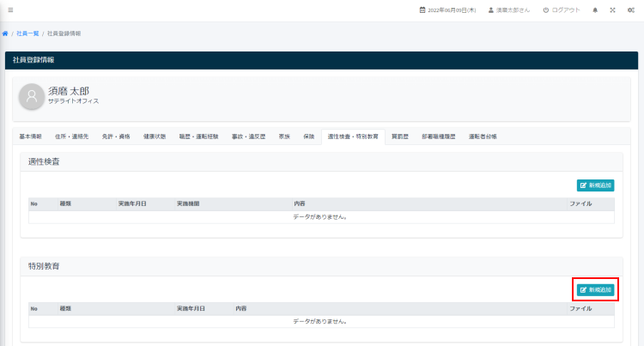
Task: Click 新規追加 in the 特別教育 section
Action: click(596, 290)
